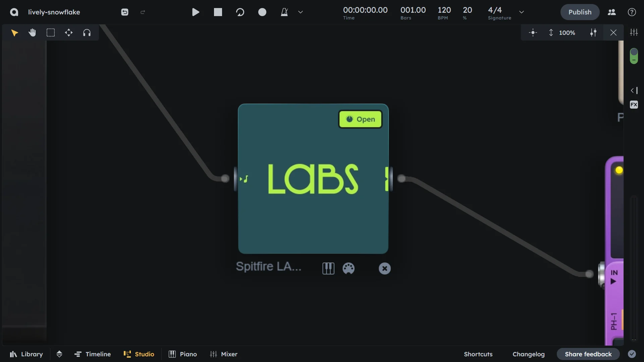Open Share feedback
The height and width of the screenshot is (362, 644).
[588, 354]
